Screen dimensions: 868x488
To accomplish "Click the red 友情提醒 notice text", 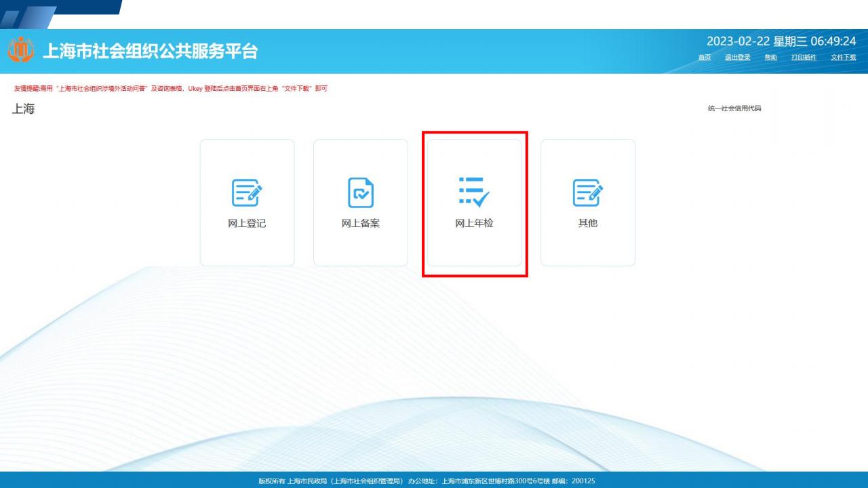I will click(170, 89).
